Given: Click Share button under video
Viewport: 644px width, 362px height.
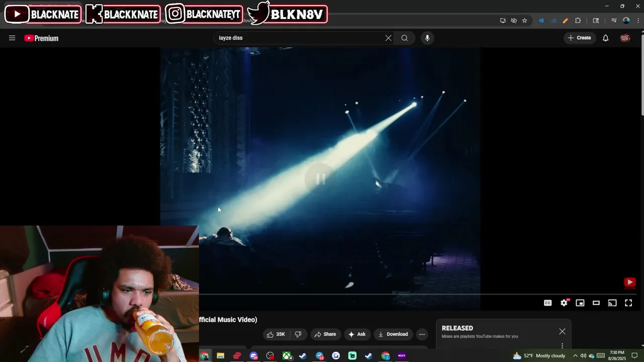Looking at the screenshot, I should [325, 334].
